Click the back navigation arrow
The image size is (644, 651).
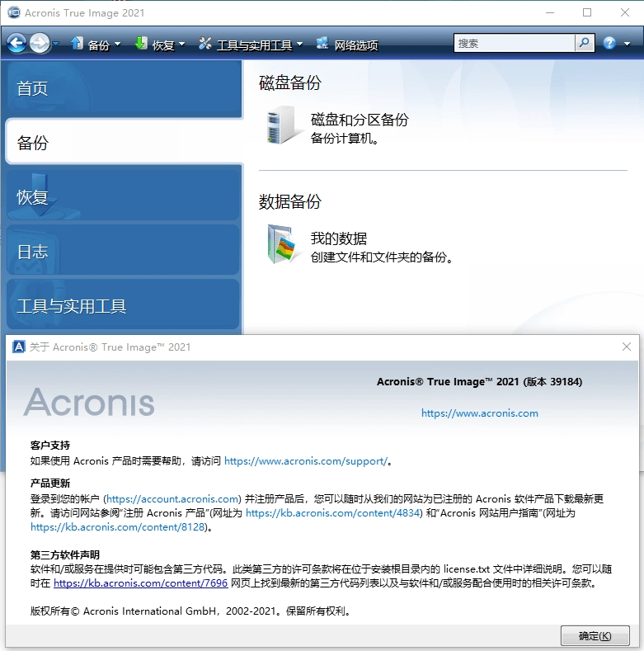(16, 44)
